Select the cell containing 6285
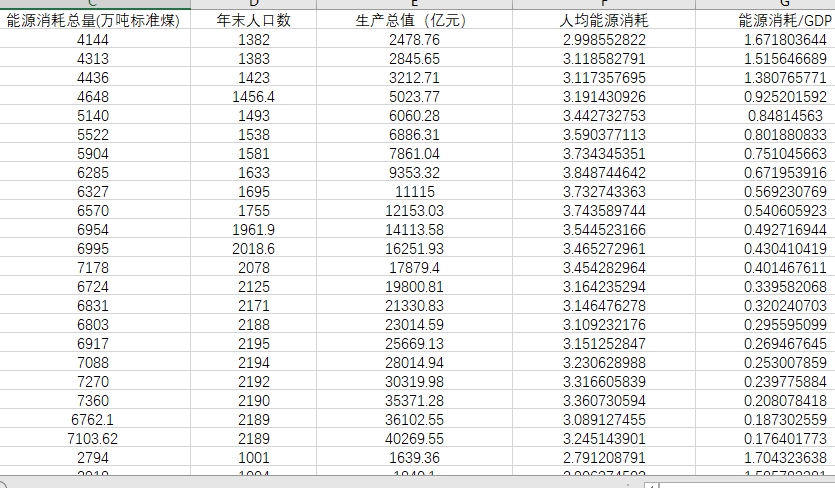The width and height of the screenshot is (835, 488). [93, 173]
